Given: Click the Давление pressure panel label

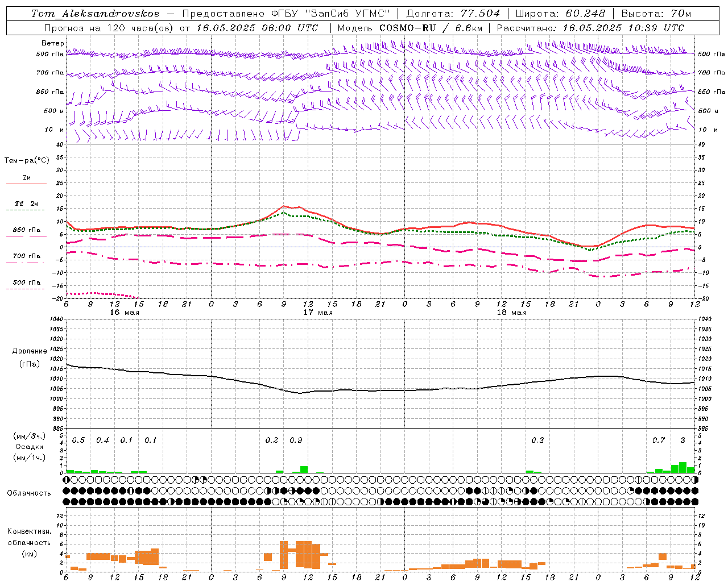Looking at the screenshot, I should [30, 351].
